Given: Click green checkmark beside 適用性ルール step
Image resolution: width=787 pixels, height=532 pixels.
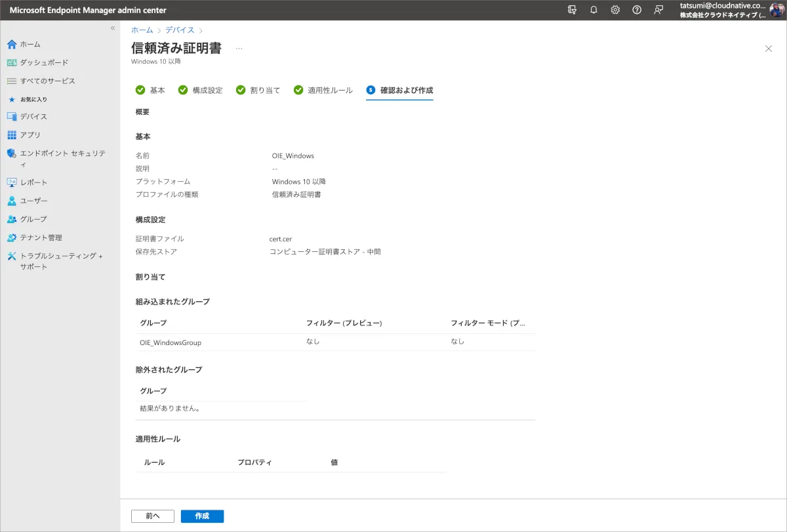Looking at the screenshot, I should (x=298, y=91).
